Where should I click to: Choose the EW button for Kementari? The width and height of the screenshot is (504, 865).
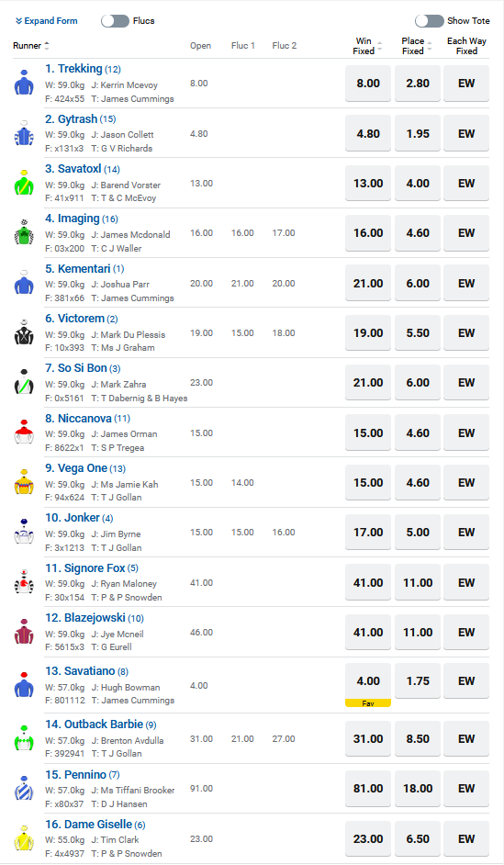click(466, 283)
